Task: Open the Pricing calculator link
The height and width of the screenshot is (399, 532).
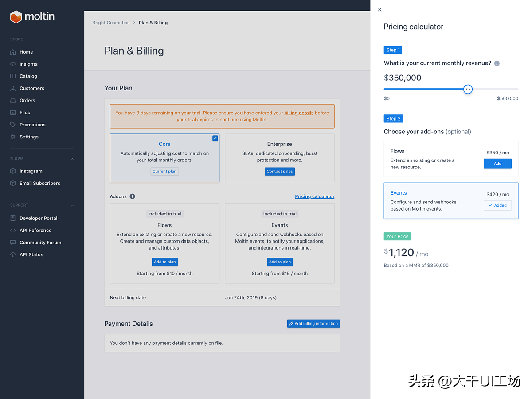Action: (x=315, y=196)
